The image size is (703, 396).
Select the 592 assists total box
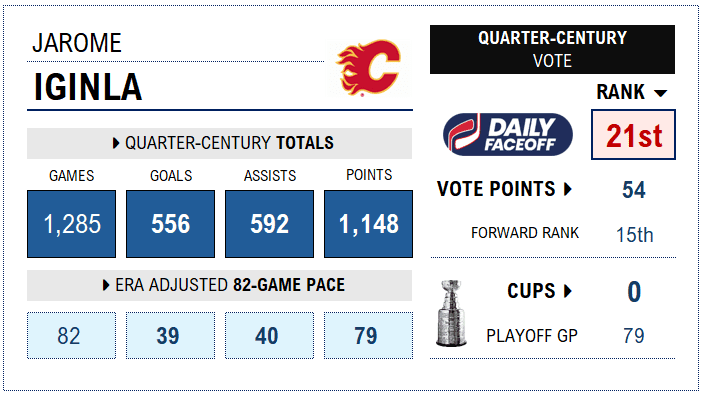pos(269,224)
